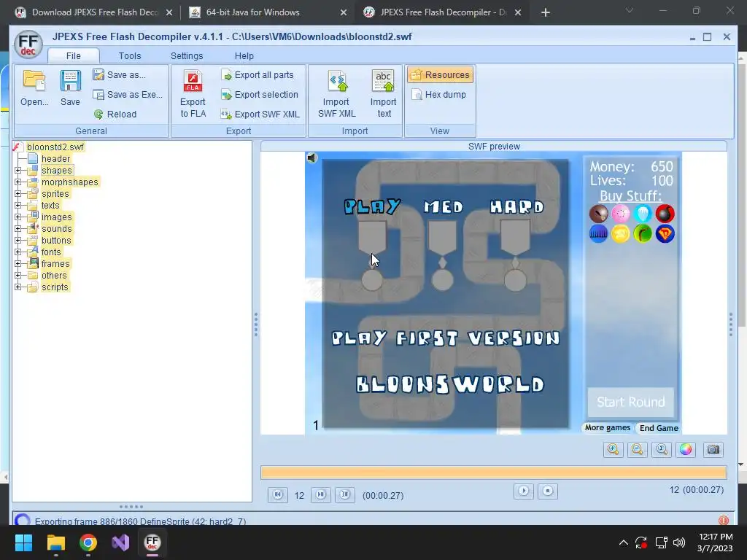747x560 pixels.
Task: Expand the buttons folder
Action: pos(18,240)
